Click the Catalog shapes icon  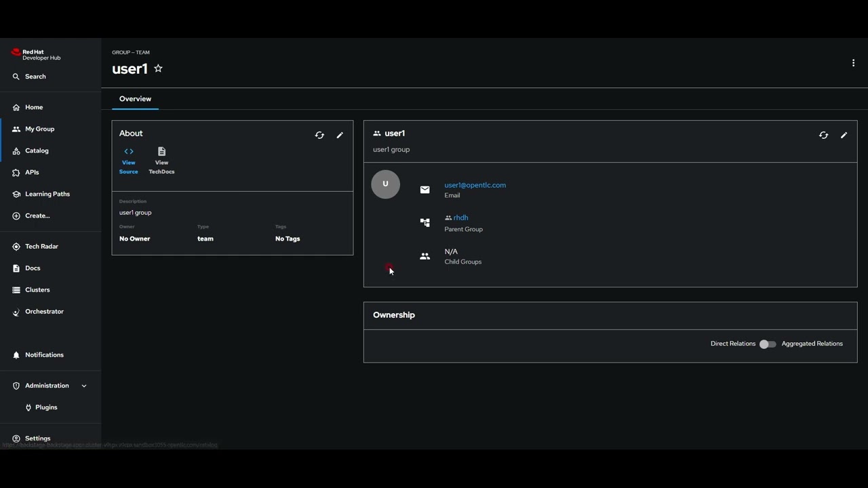pos(16,150)
